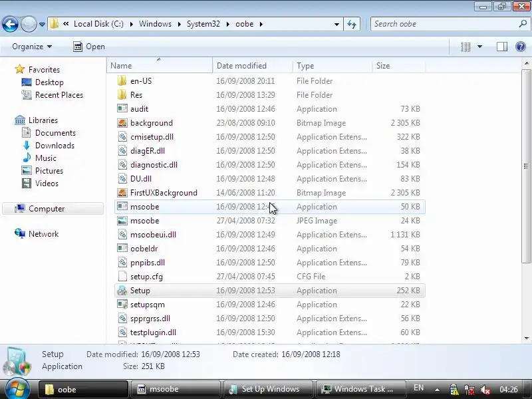
Task: Expand subfolders arrow after oobe breadcrumb
Action: (261, 24)
